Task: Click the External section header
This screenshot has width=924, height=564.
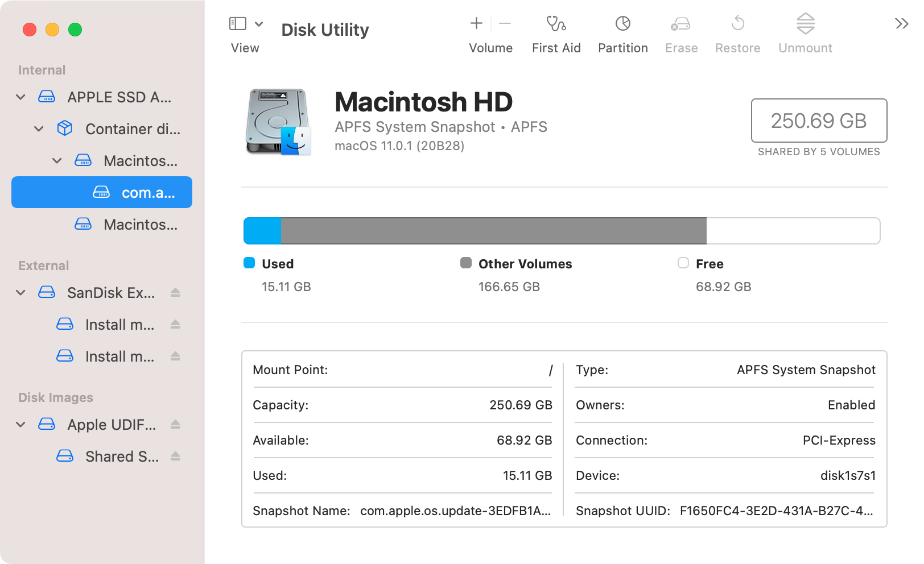Action: pos(43,266)
